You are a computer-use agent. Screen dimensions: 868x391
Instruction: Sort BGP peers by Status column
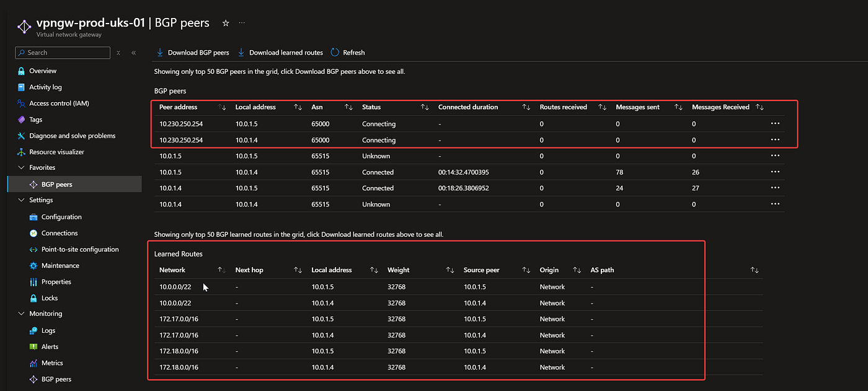tap(425, 107)
